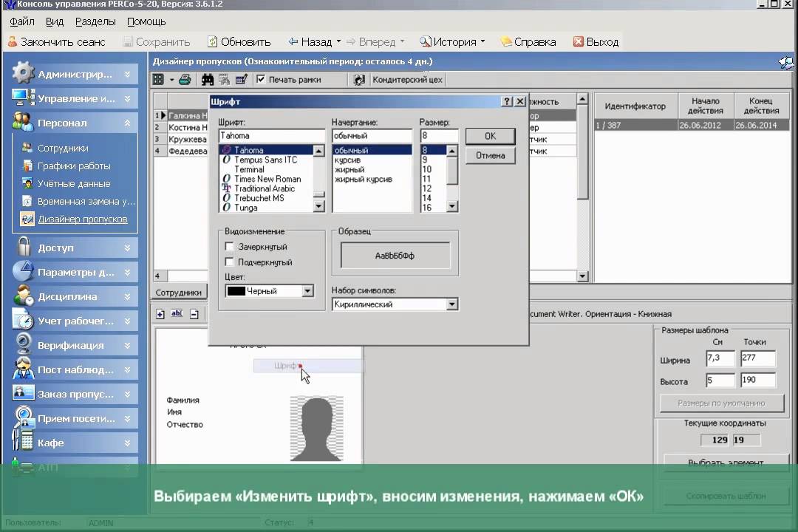
Task: Click the Учет рабочего времени clock icon
Action: (x=23, y=320)
